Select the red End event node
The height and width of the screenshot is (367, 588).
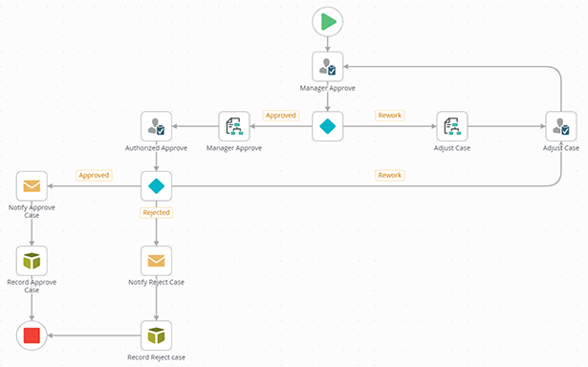pyautogui.click(x=32, y=335)
